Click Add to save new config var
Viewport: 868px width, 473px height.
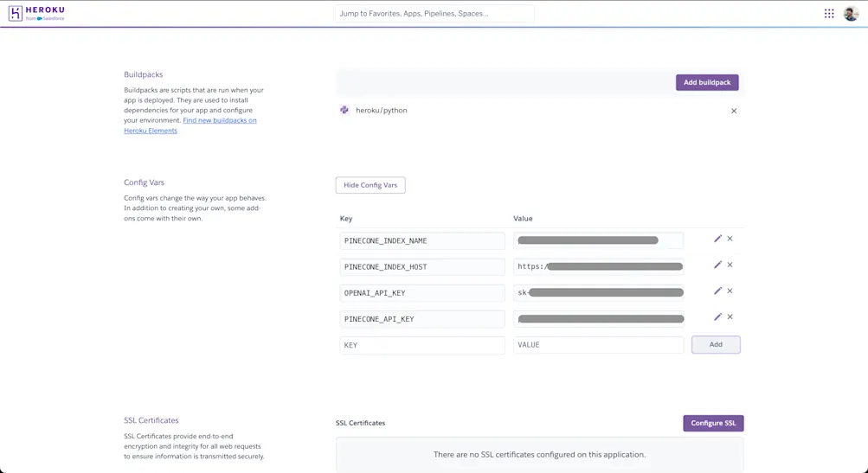click(x=716, y=344)
